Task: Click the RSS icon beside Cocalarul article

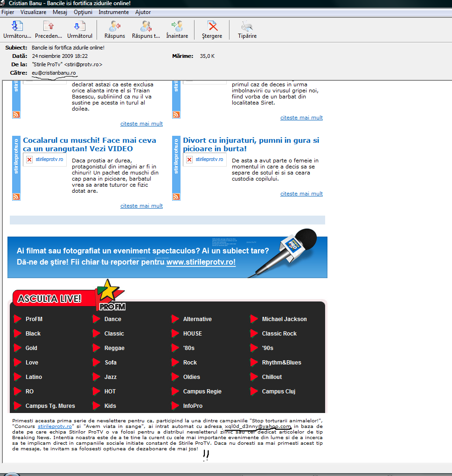Action: (16, 197)
